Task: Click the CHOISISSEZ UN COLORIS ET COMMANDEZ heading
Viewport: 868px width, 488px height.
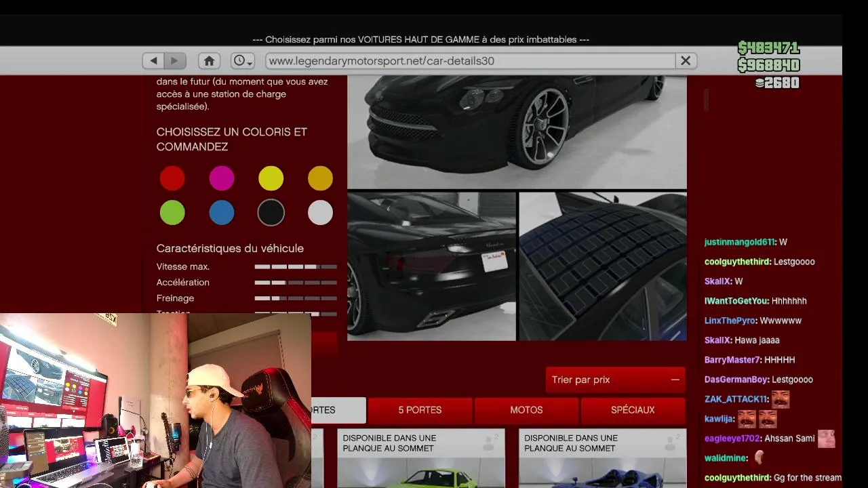Action: (232, 139)
